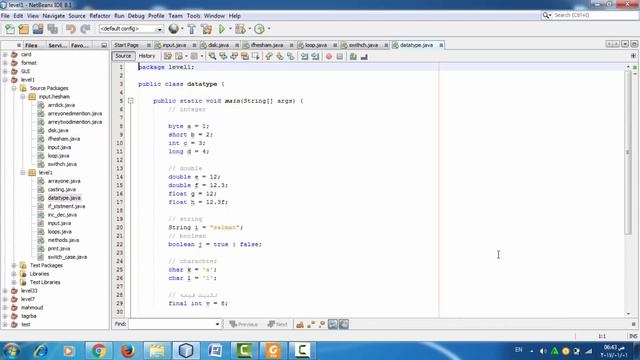The image size is (640, 360).
Task: Open the Profile Project dropdown arrow
Action: 269,29
